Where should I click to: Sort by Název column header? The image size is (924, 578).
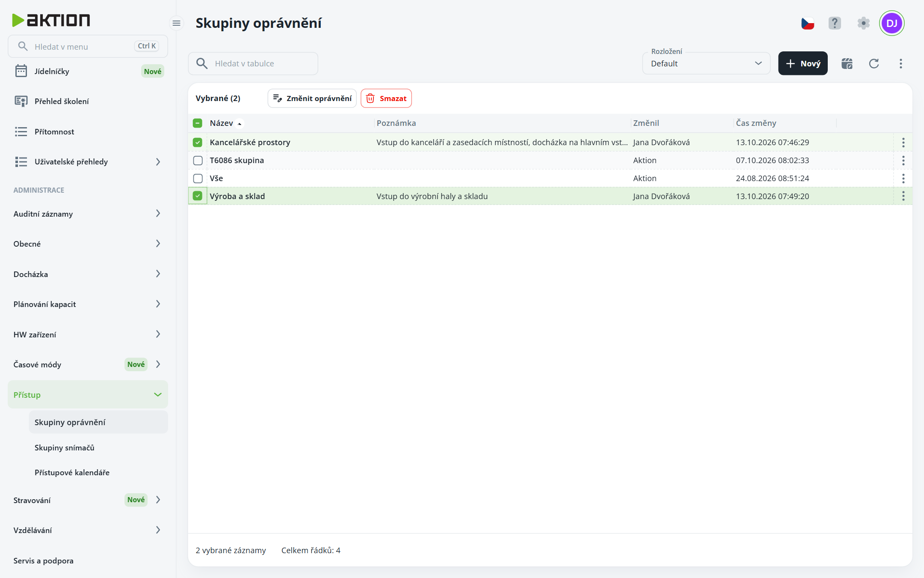222,123
